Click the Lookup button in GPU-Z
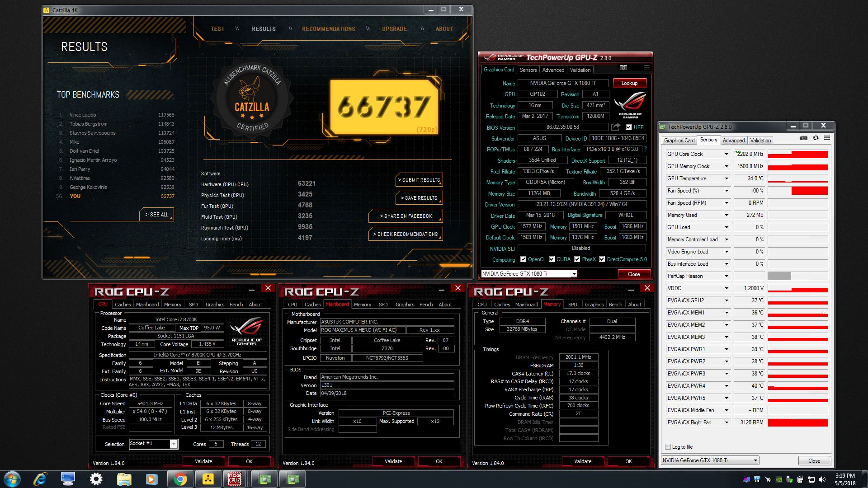The height and width of the screenshot is (488, 868). click(629, 83)
